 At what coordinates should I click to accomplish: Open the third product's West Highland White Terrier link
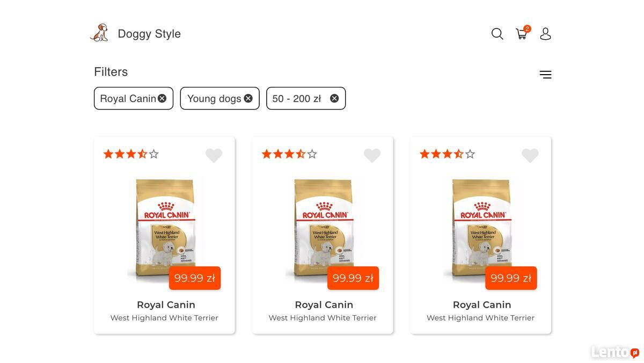click(480, 318)
